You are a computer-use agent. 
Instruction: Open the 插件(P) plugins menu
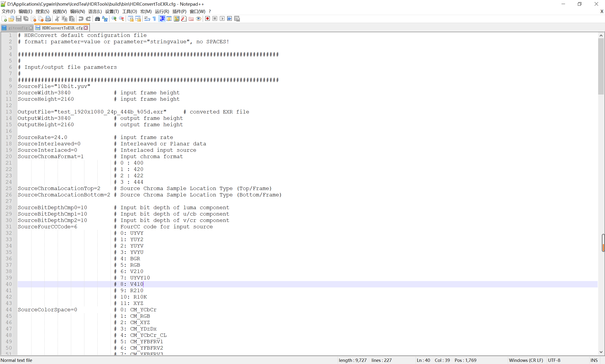click(x=179, y=11)
